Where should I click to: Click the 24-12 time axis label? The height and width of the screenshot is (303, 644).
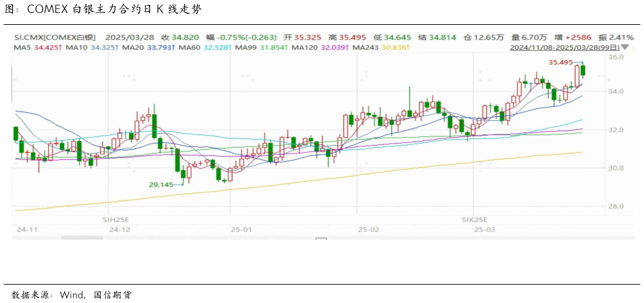[119, 229]
